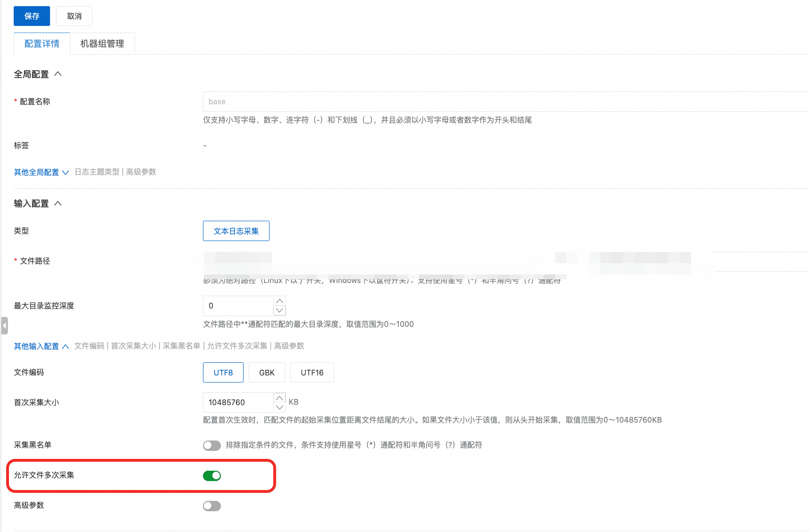Collapse the 输入配置 section
The height and width of the screenshot is (532, 809).
tap(58, 203)
